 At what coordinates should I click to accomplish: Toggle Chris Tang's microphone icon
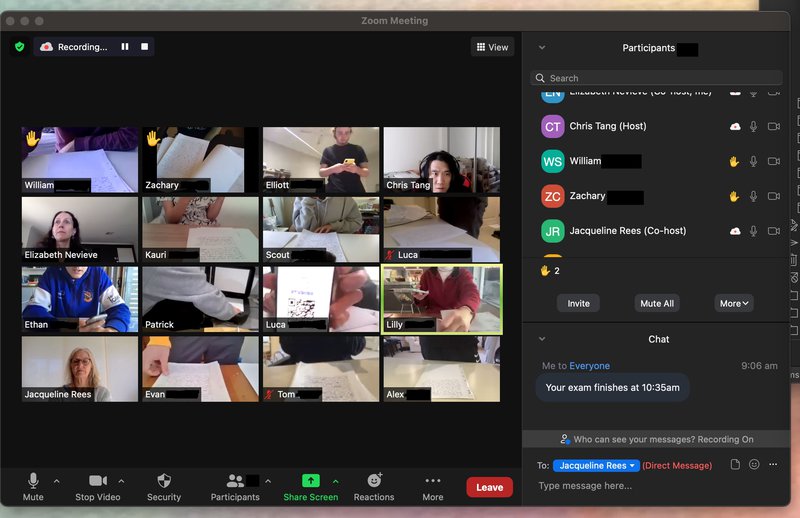click(x=754, y=126)
